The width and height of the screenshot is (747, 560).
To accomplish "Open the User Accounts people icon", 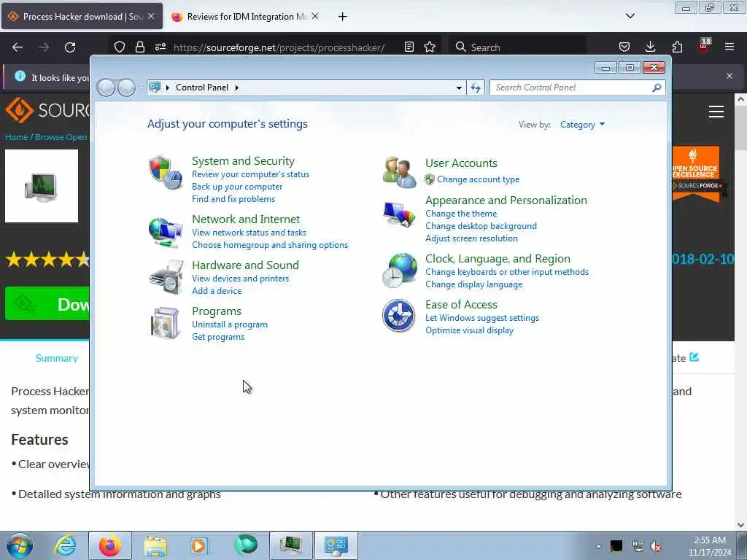I will 399,172.
